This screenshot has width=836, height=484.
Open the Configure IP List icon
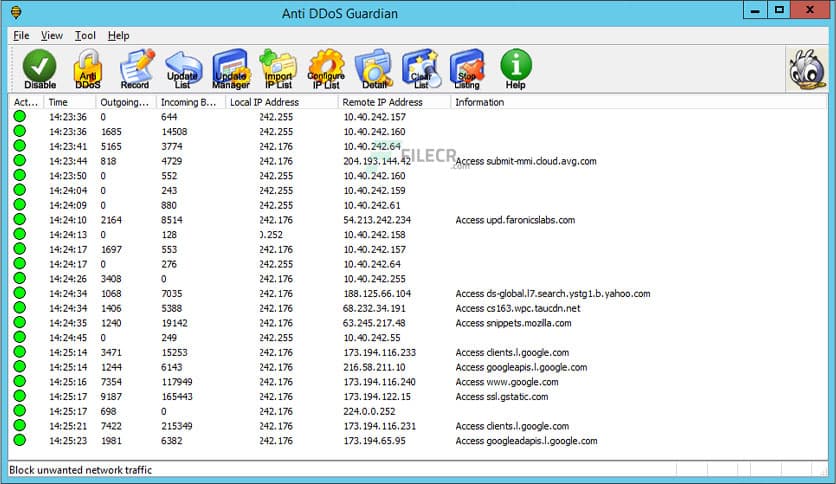click(326, 69)
